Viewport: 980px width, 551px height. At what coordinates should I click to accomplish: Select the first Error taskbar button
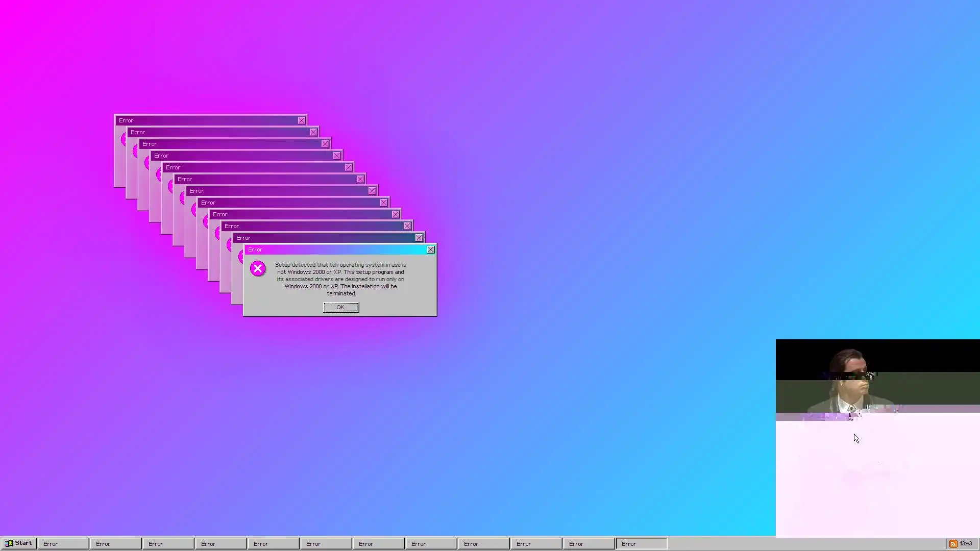pos(63,544)
